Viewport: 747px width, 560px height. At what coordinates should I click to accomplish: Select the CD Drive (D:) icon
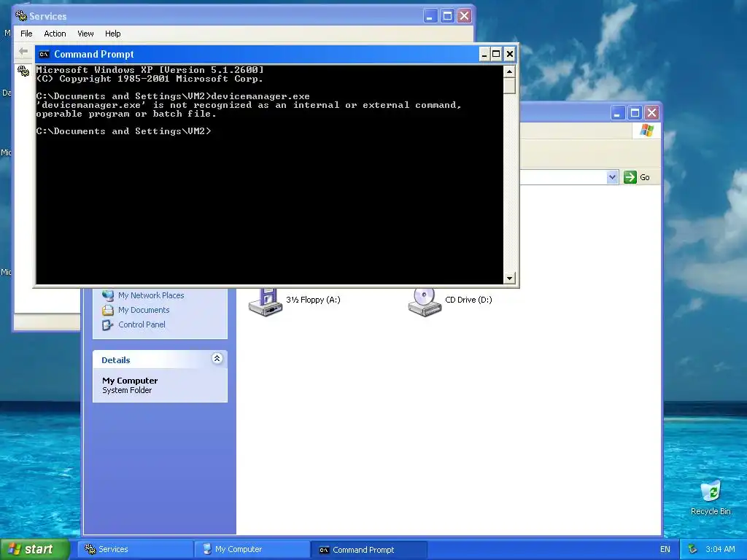coord(425,301)
